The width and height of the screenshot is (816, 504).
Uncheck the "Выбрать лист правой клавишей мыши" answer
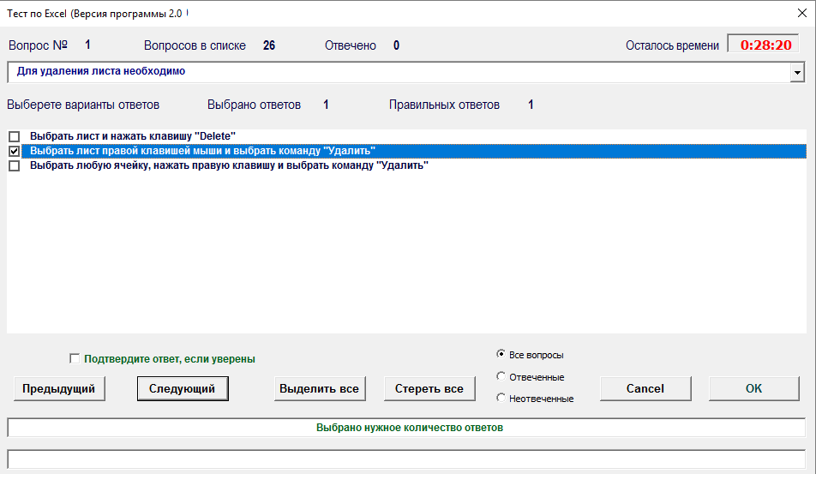coord(14,151)
